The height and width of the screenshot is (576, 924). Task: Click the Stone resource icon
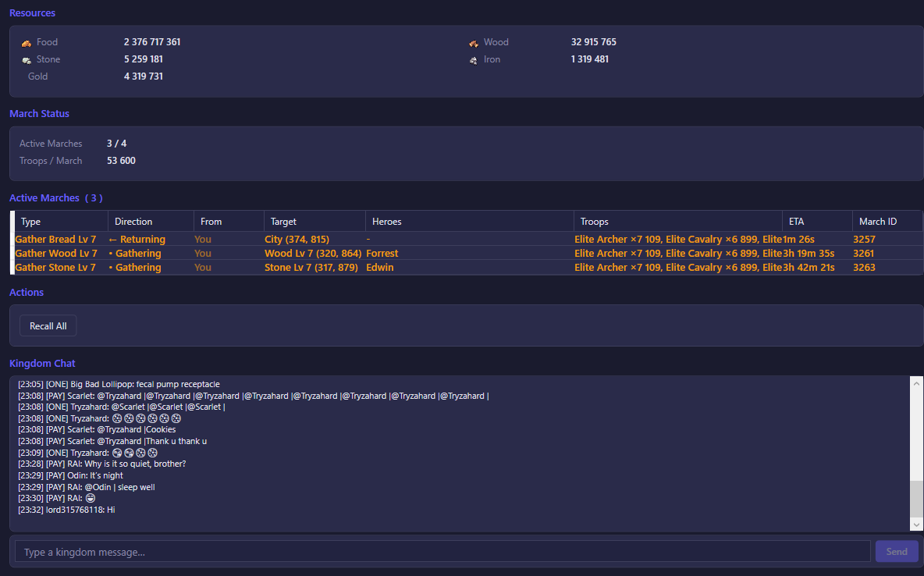coord(27,60)
